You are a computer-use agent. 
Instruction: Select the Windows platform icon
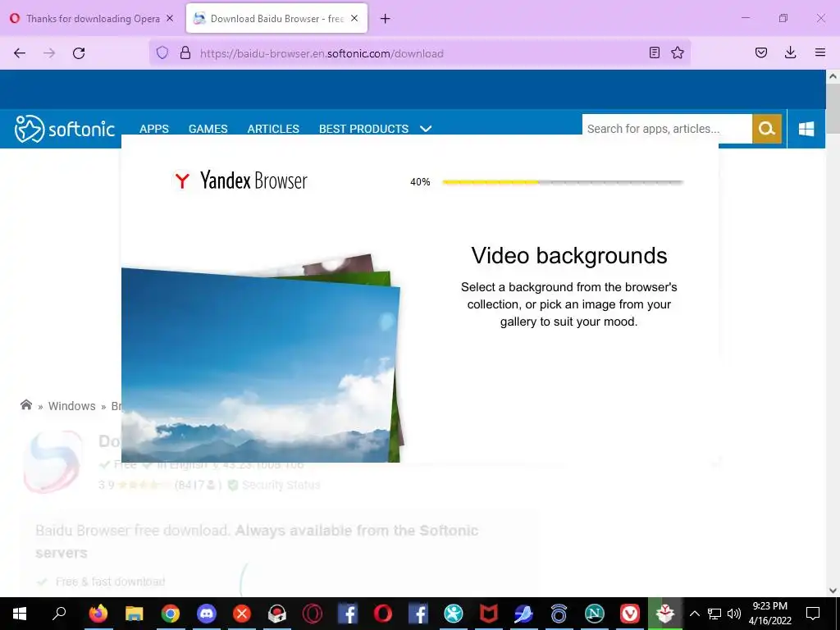[x=806, y=129]
